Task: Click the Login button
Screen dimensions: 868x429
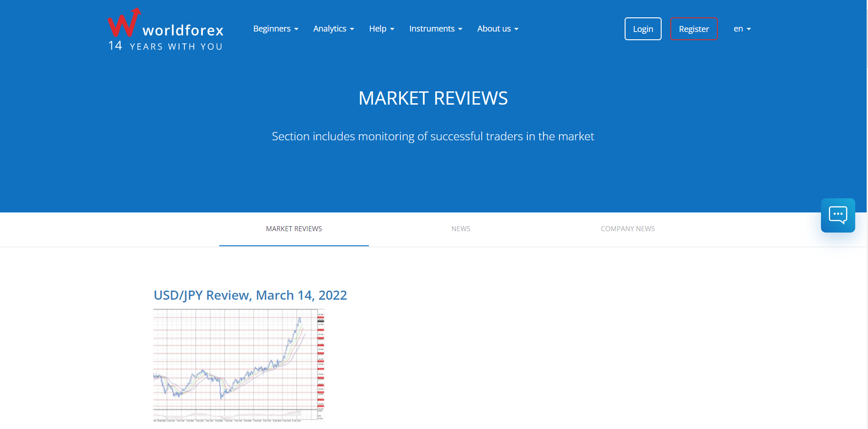Action: [x=643, y=29]
